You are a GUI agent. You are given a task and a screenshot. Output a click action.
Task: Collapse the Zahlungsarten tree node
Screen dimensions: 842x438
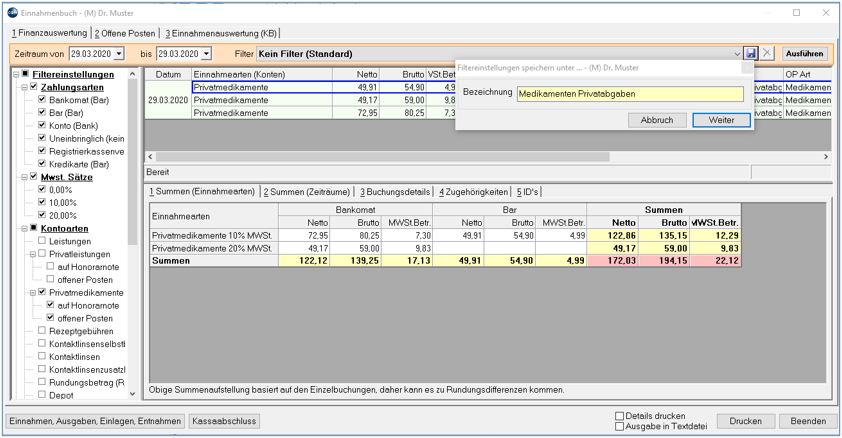(24, 87)
